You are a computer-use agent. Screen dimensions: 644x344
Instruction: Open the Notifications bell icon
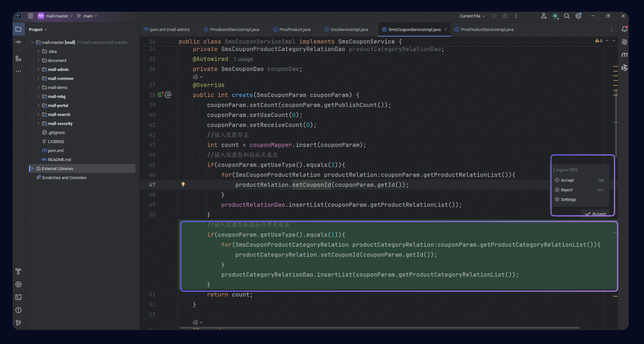(624, 29)
